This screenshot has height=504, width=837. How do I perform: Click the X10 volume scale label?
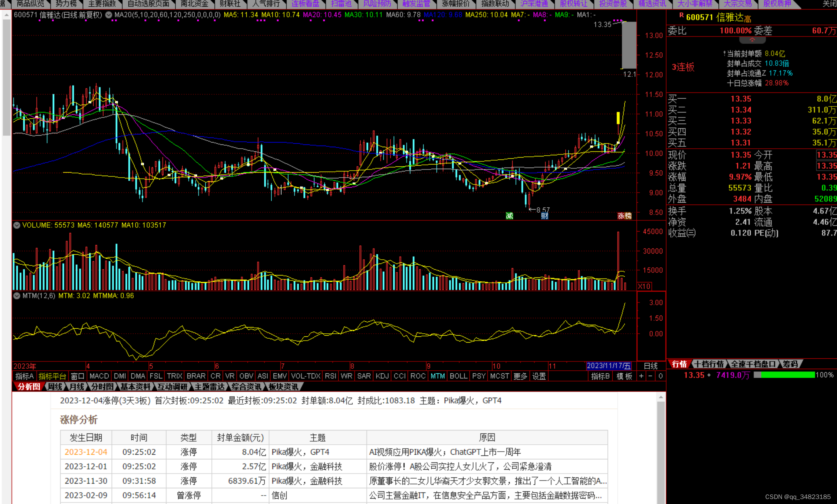[x=644, y=286]
